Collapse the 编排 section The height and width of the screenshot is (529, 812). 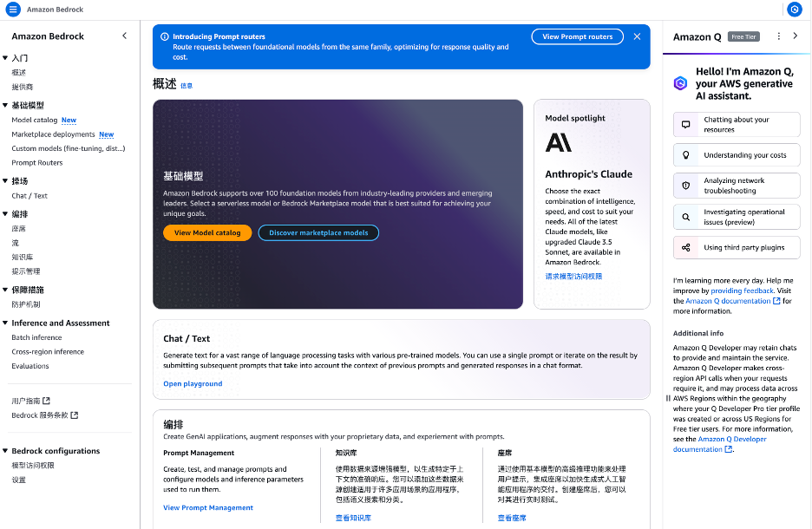pyautogui.click(x=5, y=214)
